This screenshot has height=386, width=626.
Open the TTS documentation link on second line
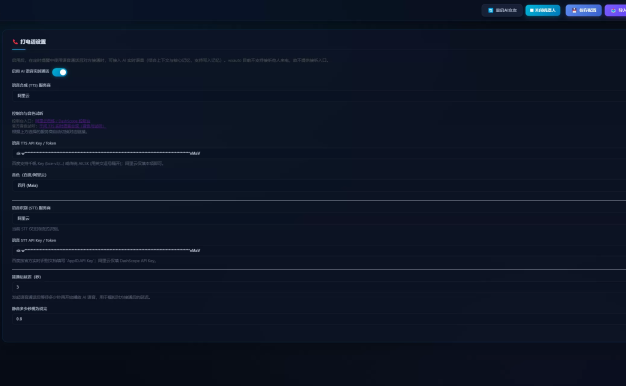72,126
